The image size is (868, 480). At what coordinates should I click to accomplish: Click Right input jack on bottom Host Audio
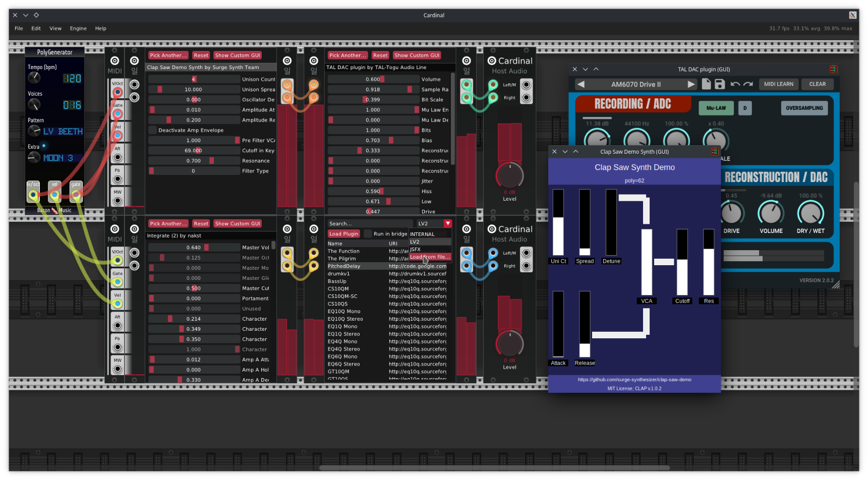526,266
